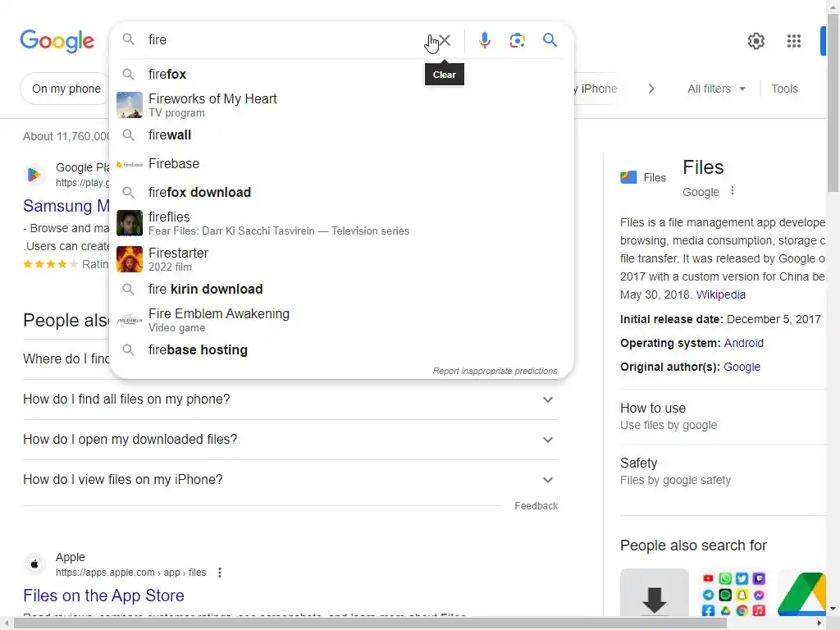840x630 pixels.
Task: Open Files on the App Store result
Action: point(103,596)
